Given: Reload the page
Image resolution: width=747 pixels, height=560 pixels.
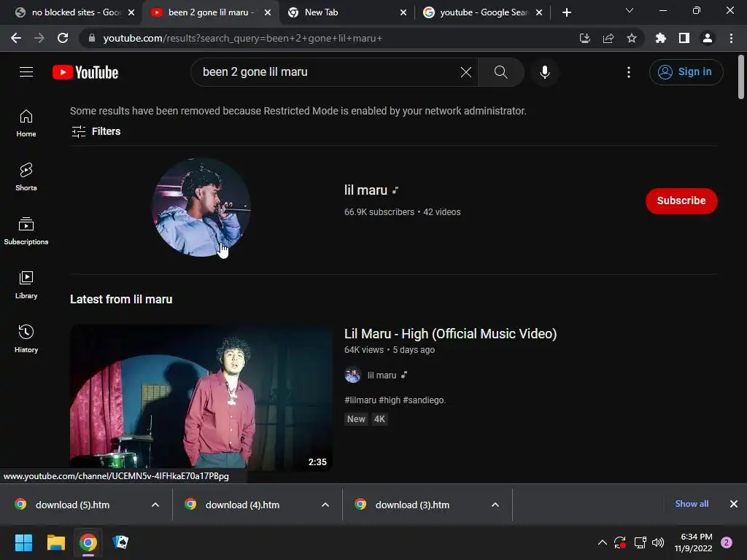Looking at the screenshot, I should click(63, 38).
